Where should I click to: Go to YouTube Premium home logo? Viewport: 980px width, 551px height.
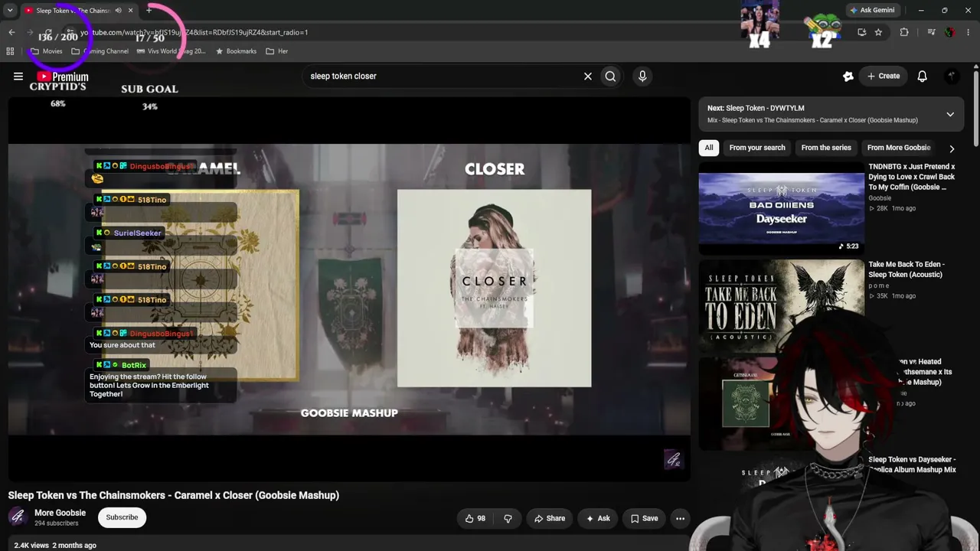pos(63,77)
